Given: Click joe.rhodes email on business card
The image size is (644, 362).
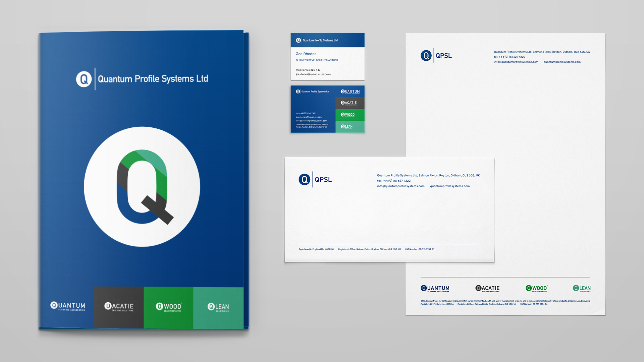Looking at the screenshot, I should point(313,74).
